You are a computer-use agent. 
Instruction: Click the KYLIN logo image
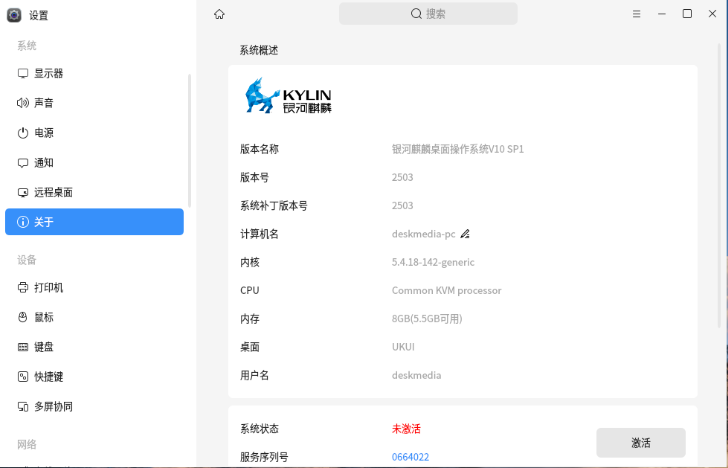pyautogui.click(x=288, y=96)
